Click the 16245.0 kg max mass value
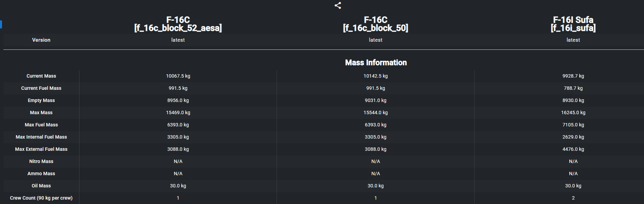The image size is (644, 204). click(x=573, y=113)
